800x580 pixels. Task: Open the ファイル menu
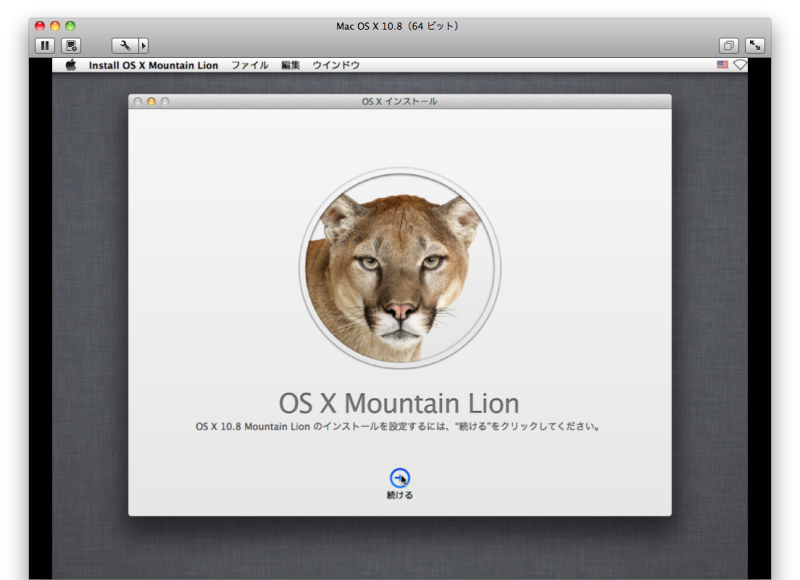click(x=249, y=65)
